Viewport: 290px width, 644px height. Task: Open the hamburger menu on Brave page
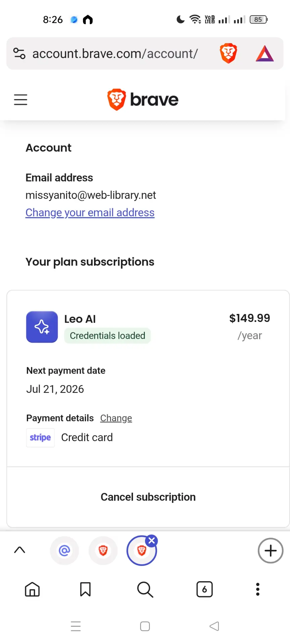coord(20,100)
